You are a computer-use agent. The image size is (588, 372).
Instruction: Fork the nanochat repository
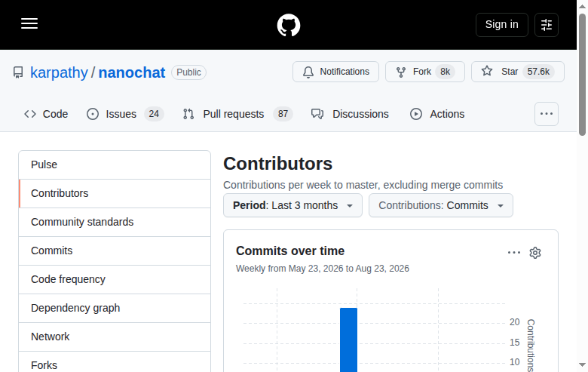(x=425, y=72)
